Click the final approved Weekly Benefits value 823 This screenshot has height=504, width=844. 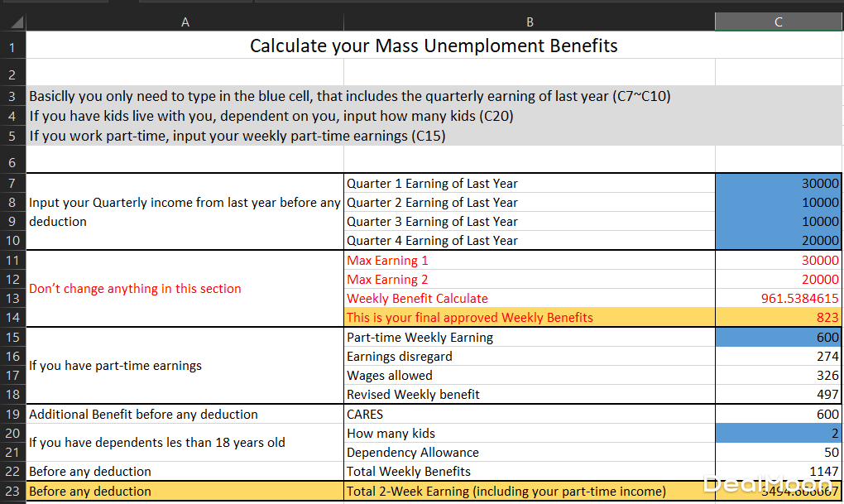pos(779,317)
